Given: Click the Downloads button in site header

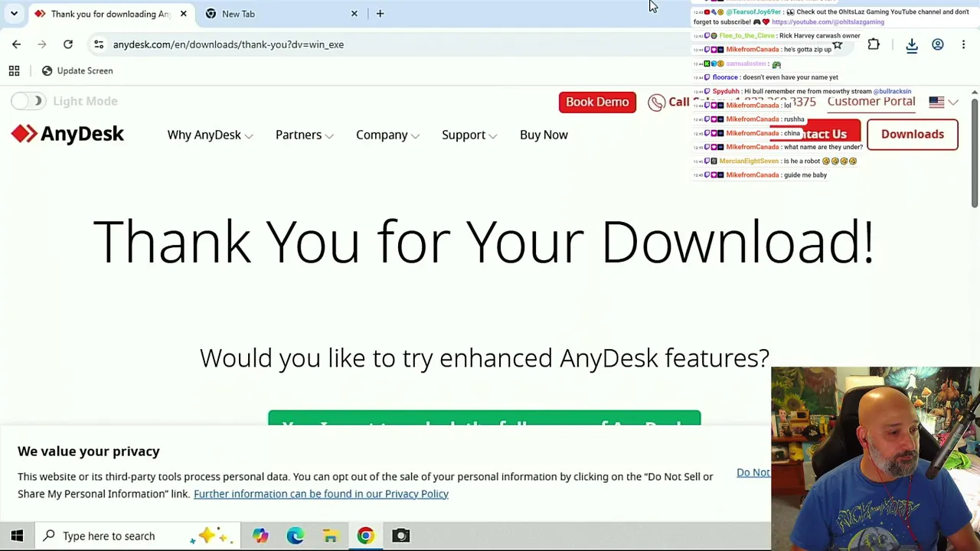Looking at the screenshot, I should pos(913,134).
